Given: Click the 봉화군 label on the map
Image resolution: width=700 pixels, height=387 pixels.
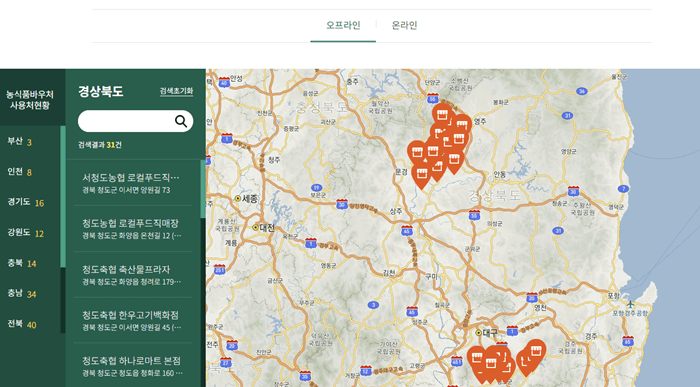Looking at the screenshot, I should 500,102.
